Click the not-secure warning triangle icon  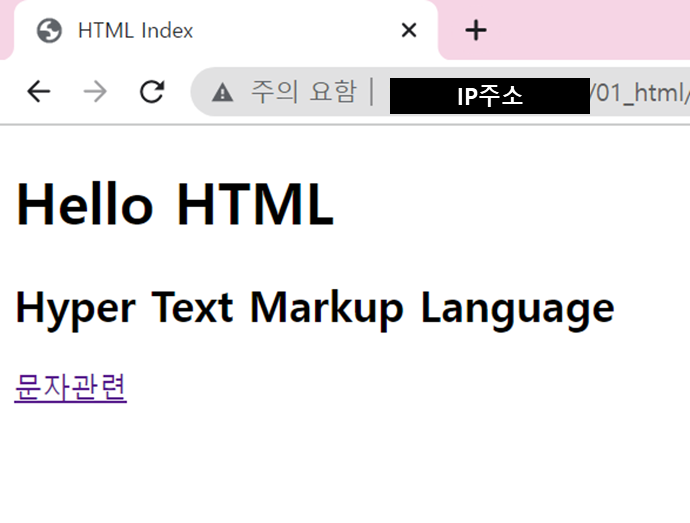click(x=222, y=92)
